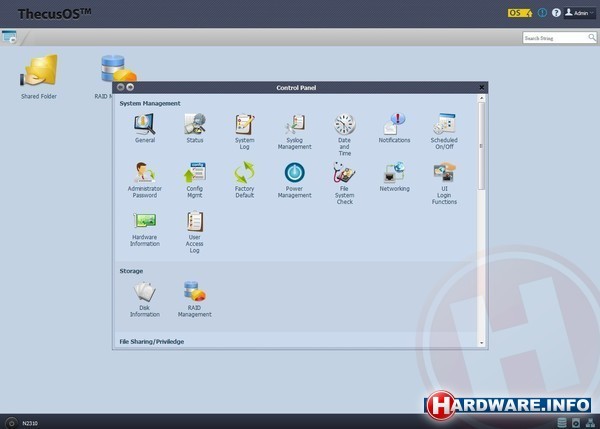This screenshot has width=600, height=429.
Task: Open Disk Information under Storage
Action: pyautogui.click(x=145, y=300)
